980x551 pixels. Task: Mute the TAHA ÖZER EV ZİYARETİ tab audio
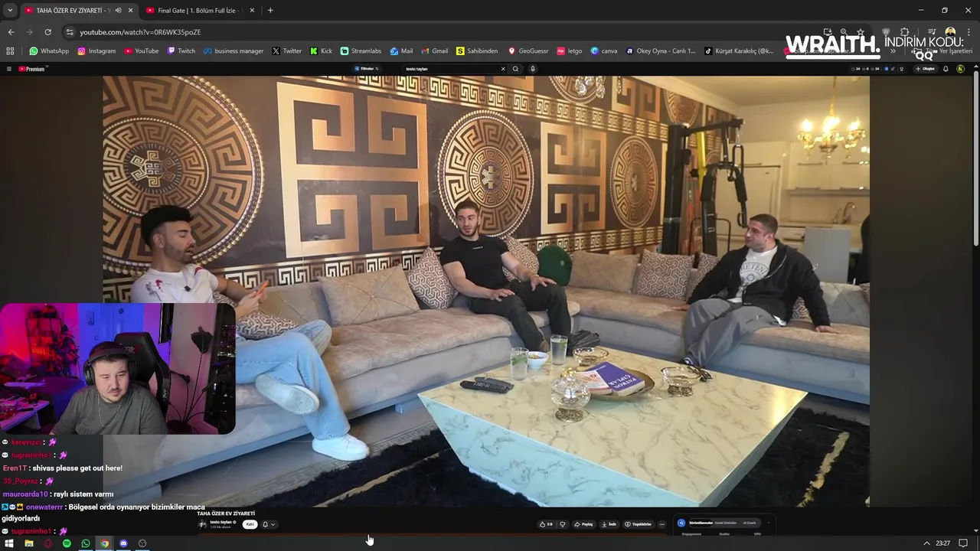pyautogui.click(x=118, y=10)
